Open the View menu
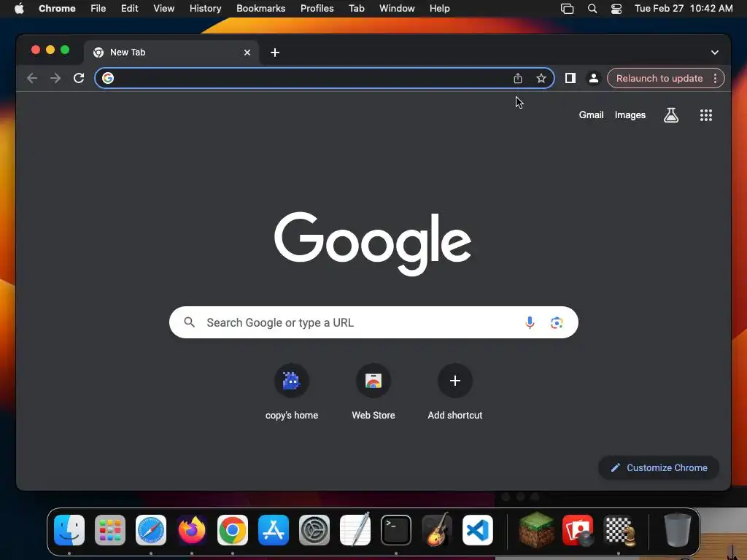747x560 pixels. coord(163,9)
